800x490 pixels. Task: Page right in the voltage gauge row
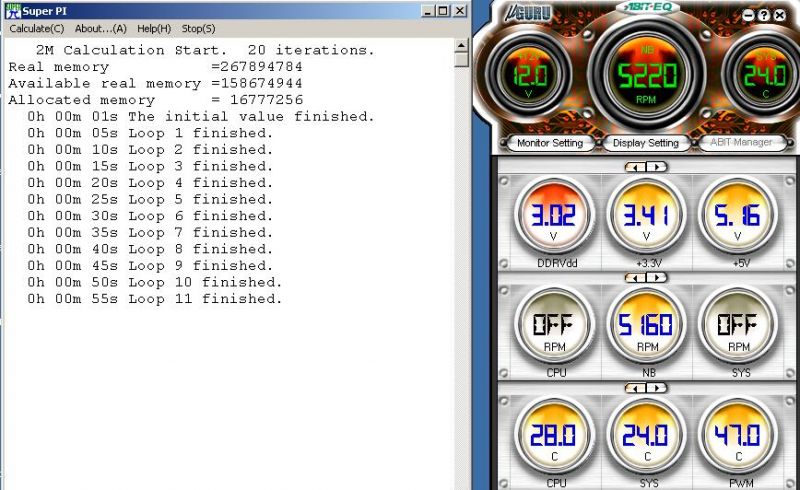click(657, 167)
